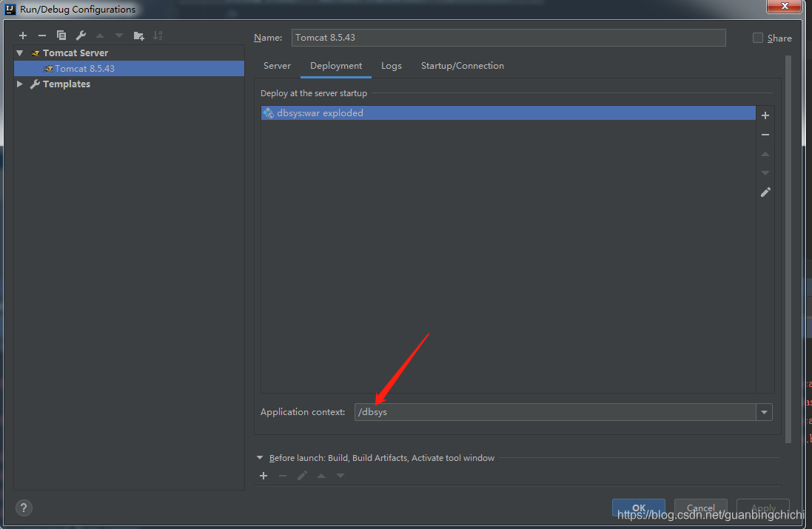812x529 pixels.
Task: Close the Run/Debug Configurations dialog
Action: [785, 6]
